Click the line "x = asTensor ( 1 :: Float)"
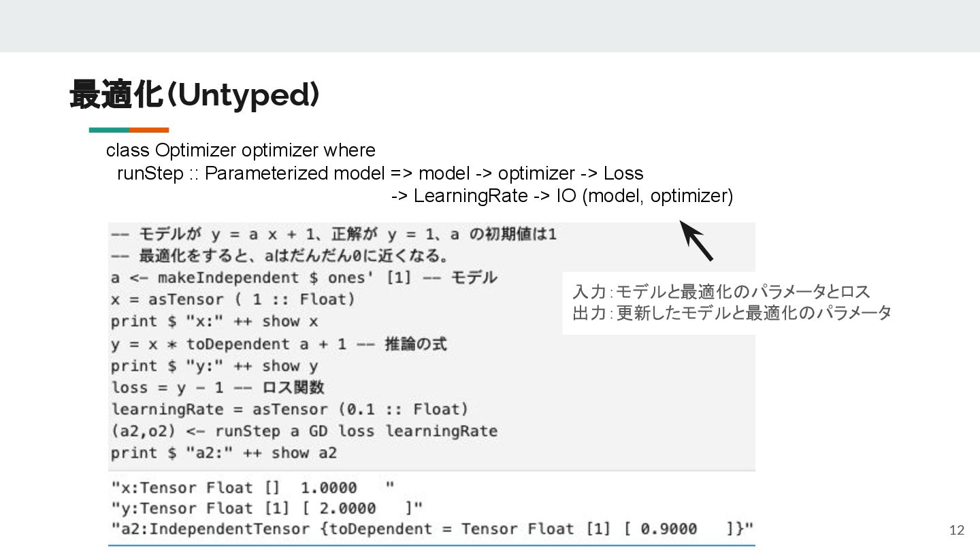Image resolution: width=980 pixels, height=551 pixels. [x=233, y=300]
